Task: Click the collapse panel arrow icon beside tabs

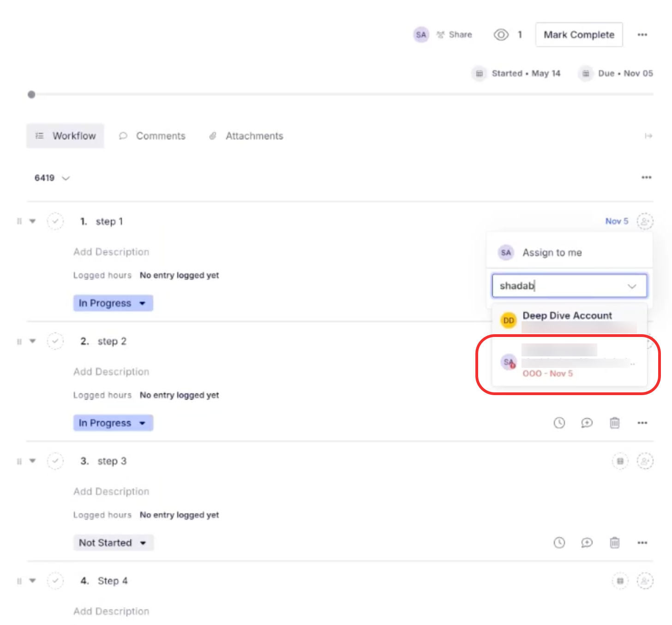Action: [648, 136]
